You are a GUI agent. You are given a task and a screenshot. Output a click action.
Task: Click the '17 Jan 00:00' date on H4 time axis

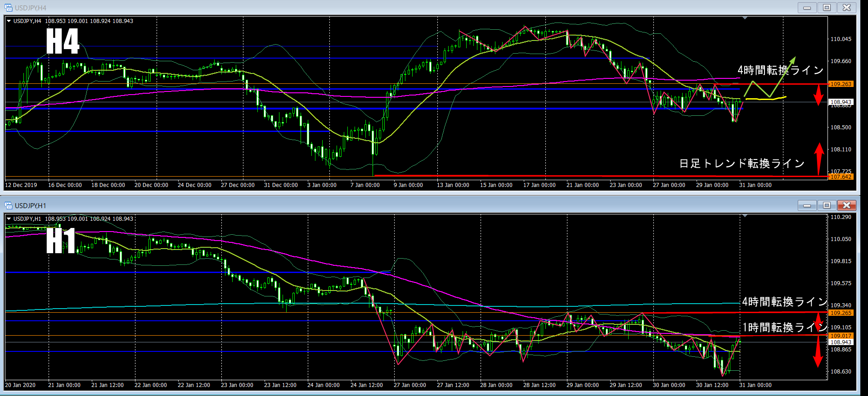(x=540, y=185)
